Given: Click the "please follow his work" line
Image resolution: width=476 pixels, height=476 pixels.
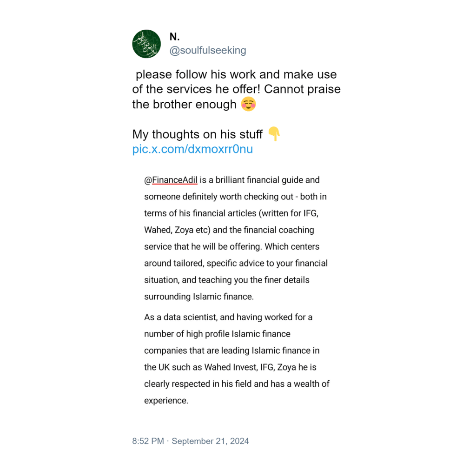Looking at the screenshot, I should (x=236, y=74).
